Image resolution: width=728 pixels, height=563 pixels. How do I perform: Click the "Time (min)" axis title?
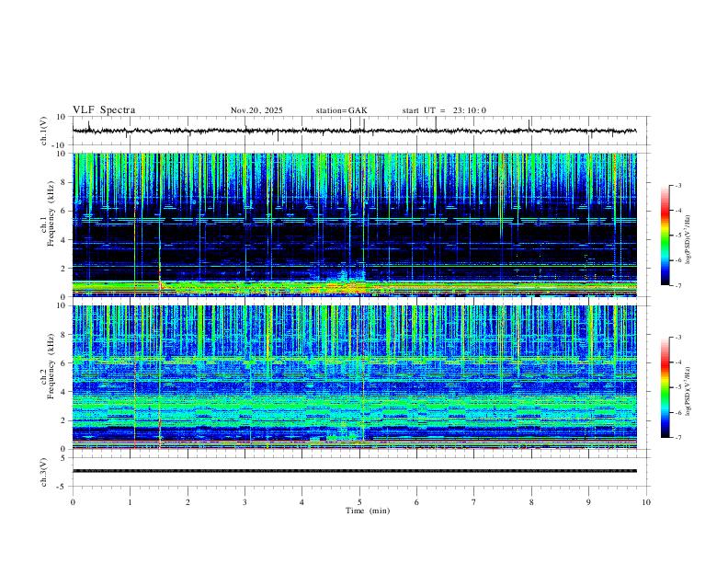(368, 511)
